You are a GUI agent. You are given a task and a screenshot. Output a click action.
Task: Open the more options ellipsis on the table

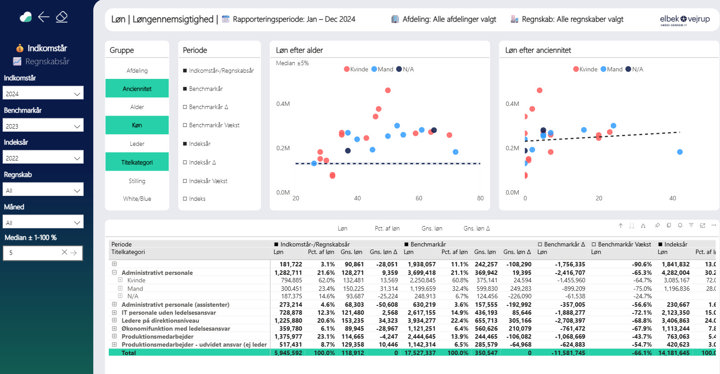pos(714,226)
